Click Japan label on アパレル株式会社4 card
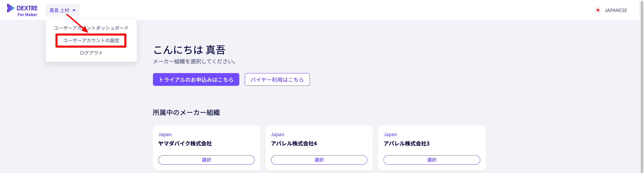Screen dimensions: 644x173 (x=277, y=134)
